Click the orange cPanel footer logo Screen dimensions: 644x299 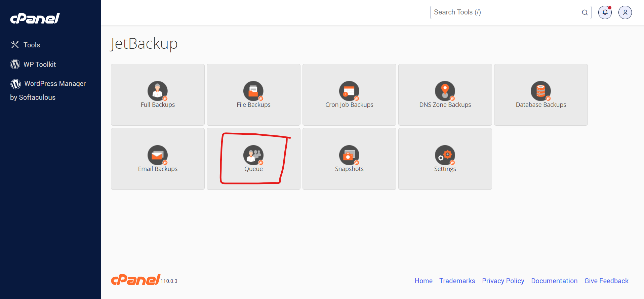click(135, 280)
